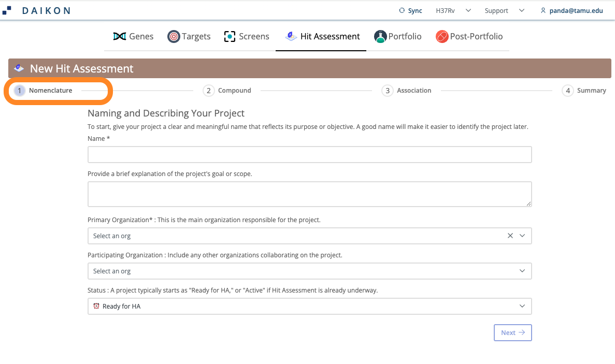Screen dimensions: 615x364
Task: Click the Sync refresh icon
Action: pos(402,10)
